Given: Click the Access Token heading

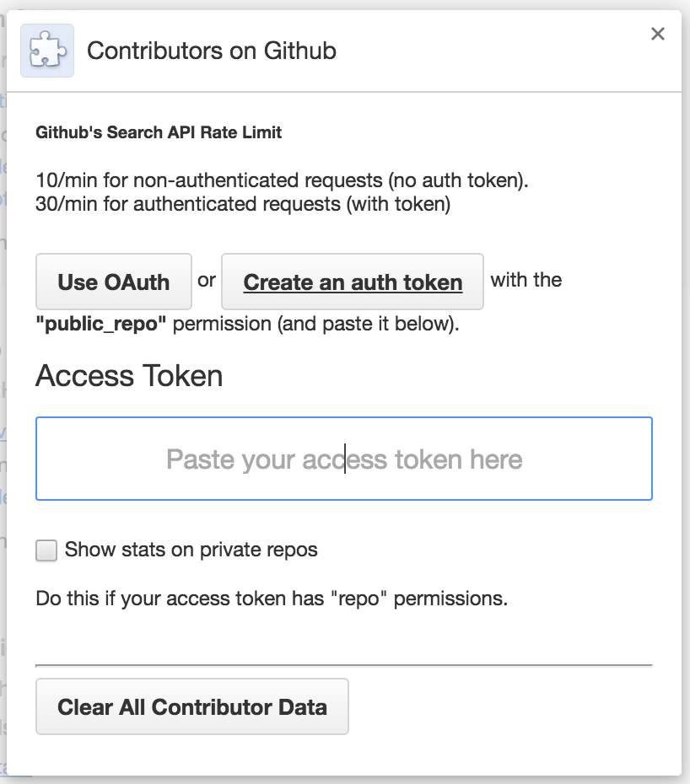Looking at the screenshot, I should pos(129,375).
